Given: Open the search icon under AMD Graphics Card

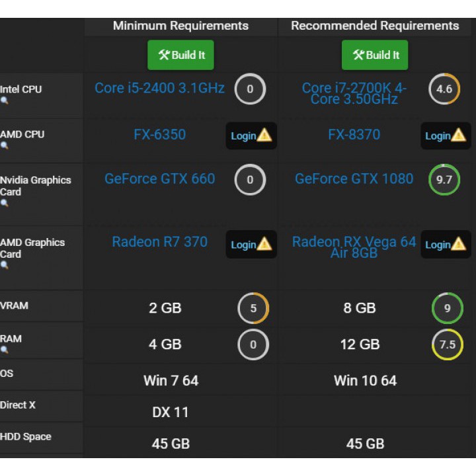Looking at the screenshot, I should click(x=4, y=266).
